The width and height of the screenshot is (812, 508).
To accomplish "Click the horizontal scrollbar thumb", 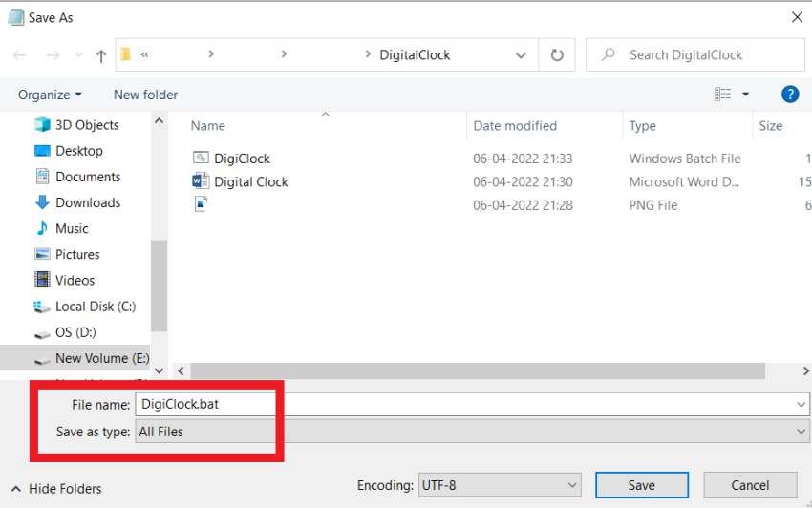I will [x=478, y=370].
